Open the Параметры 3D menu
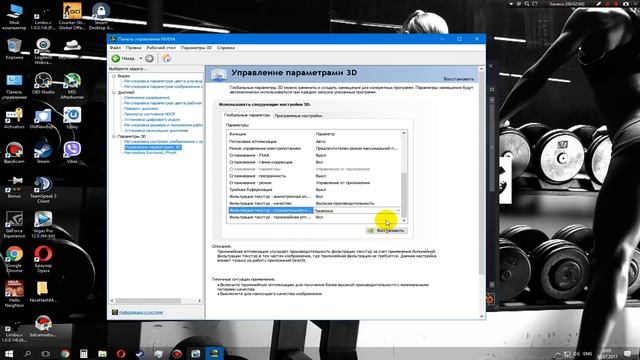 (x=196, y=48)
